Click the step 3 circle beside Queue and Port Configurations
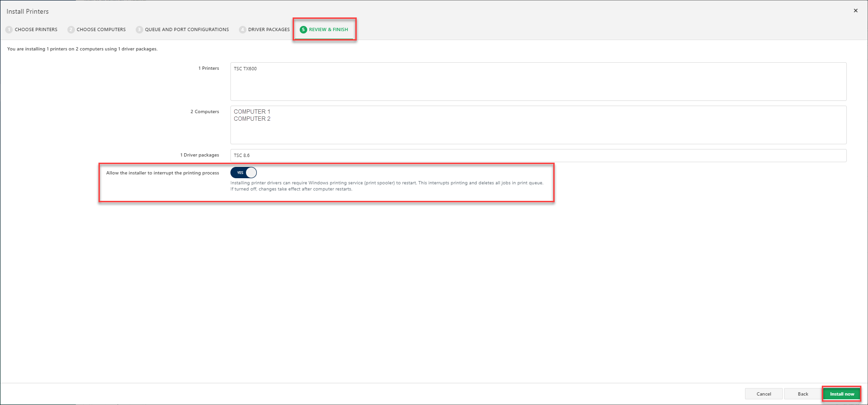 coord(139,30)
